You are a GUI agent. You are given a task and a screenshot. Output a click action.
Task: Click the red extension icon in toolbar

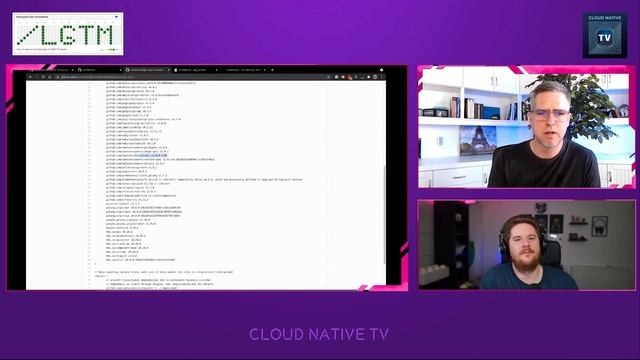tap(349, 77)
